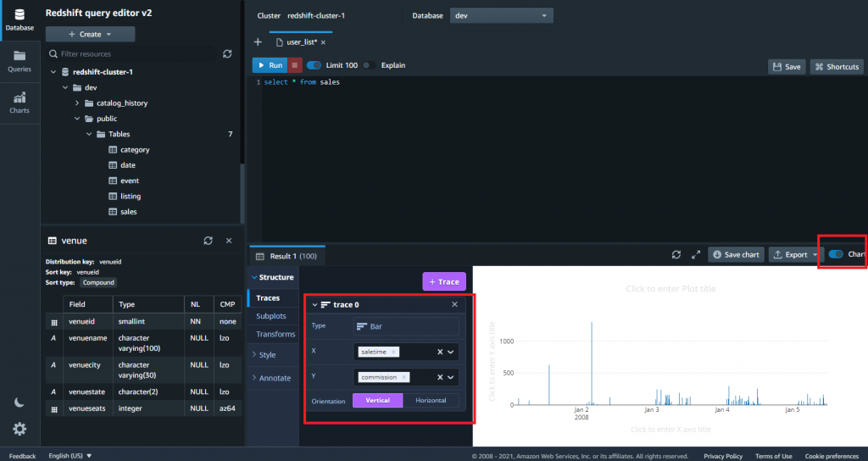Open the Export dropdown
The image size is (868, 461).
coord(794,254)
